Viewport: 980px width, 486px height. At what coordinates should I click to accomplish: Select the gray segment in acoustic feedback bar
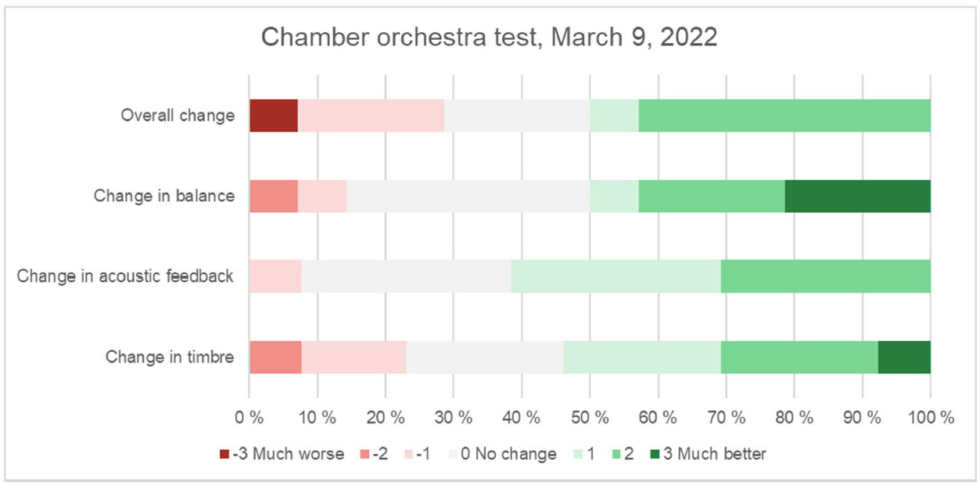(406, 276)
